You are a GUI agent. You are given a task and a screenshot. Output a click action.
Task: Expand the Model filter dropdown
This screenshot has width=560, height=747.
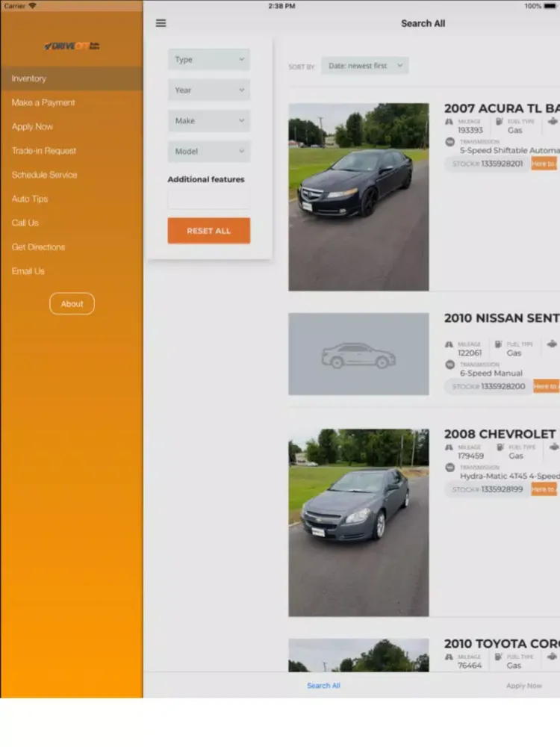pos(208,151)
